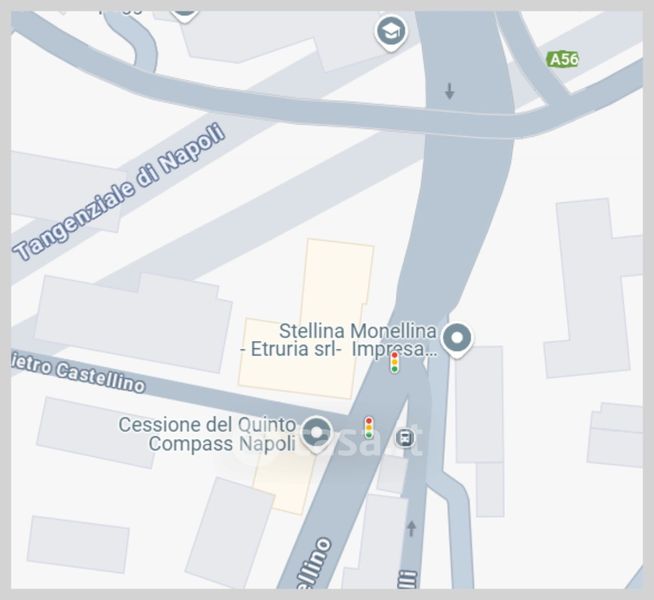This screenshot has width=654, height=600.
Task: Open Etruria srl Impresa label
Action: coord(339,349)
